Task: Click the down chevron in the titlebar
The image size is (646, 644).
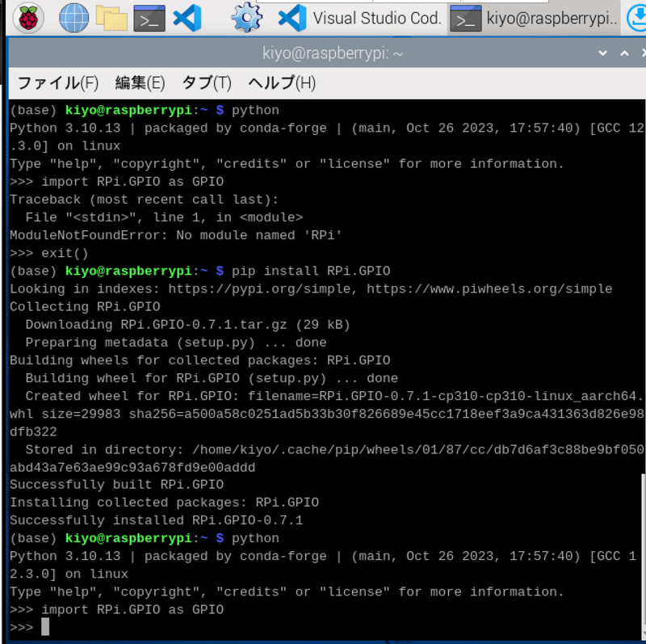Action: (x=602, y=53)
